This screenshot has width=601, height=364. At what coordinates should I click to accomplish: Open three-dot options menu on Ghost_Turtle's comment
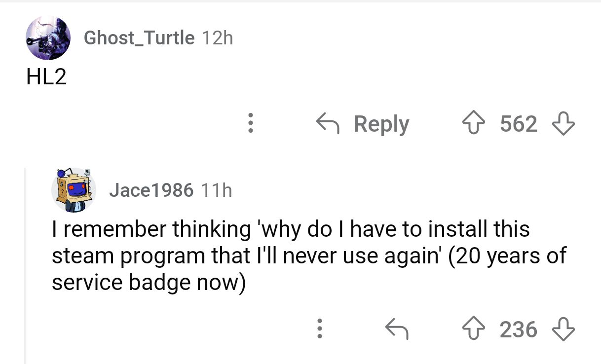(x=251, y=124)
